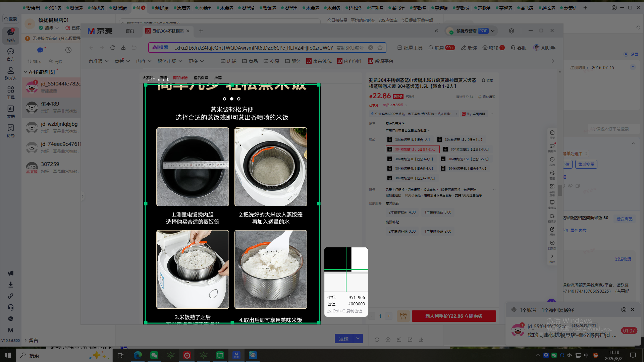
Task: Open the 待办 to-do sidebar icon
Action: click(x=11, y=131)
